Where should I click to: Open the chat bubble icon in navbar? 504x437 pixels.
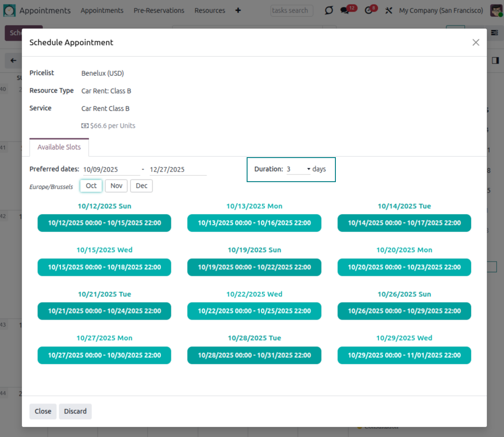point(329,10)
